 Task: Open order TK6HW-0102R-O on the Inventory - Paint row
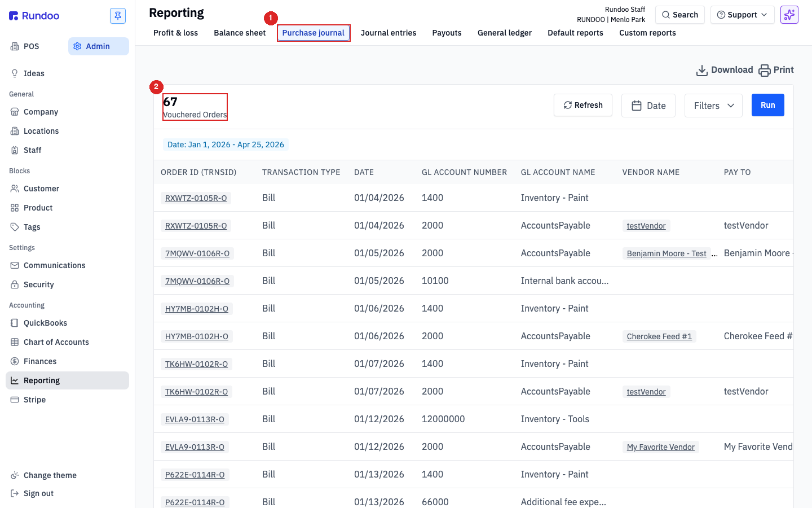(x=196, y=364)
